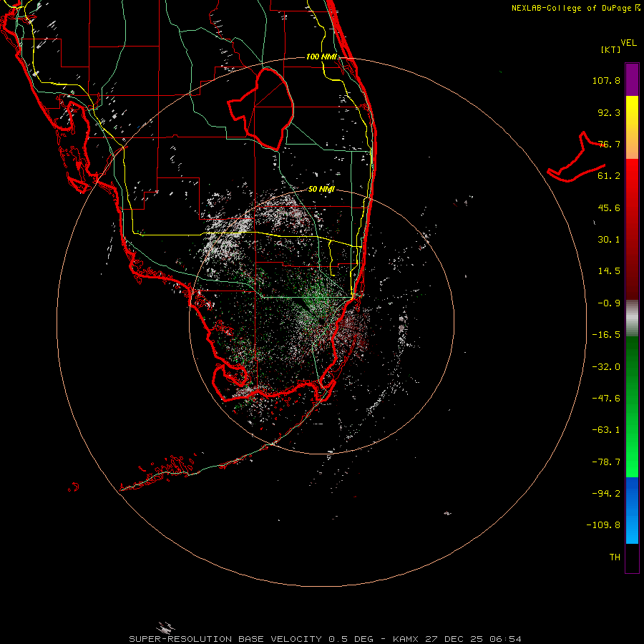Screen dimensions: 644x644
Task: Click the Super-Resolution Base Velocity caption
Action: tap(326, 639)
